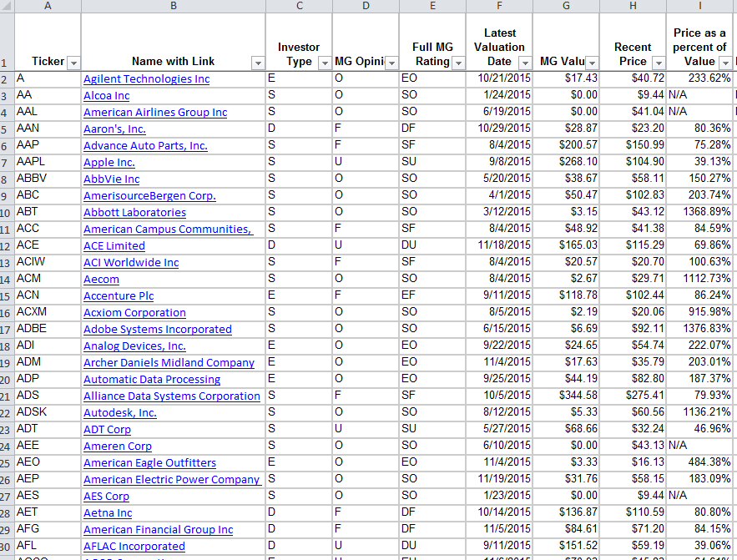Click the Alliance Data Systems Corporation link
Screen dimensions: 737x560
(172, 396)
